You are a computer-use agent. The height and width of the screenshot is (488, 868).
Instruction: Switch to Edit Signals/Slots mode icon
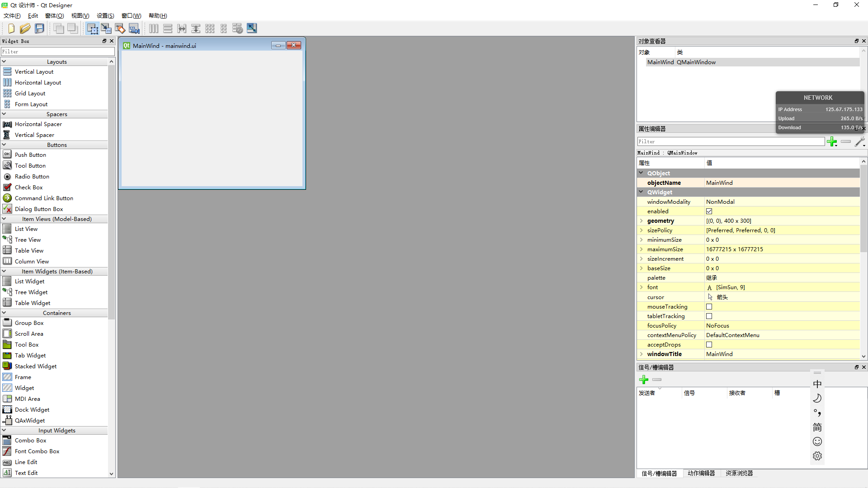coord(106,28)
